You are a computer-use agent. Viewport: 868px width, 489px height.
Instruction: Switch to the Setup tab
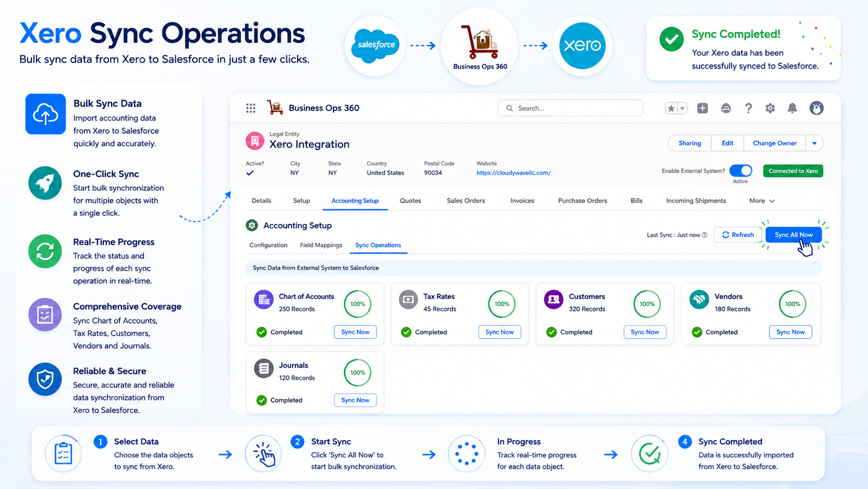(x=302, y=201)
